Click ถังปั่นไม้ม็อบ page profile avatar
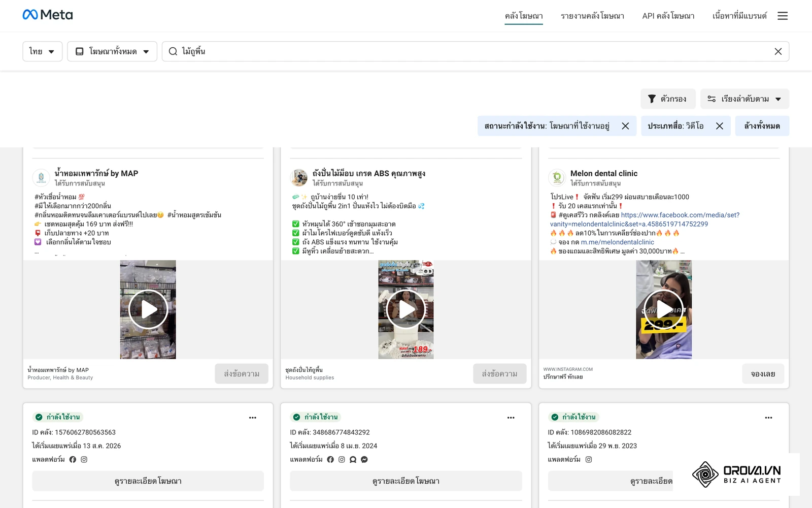Screen dimensions: 812x508 click(x=299, y=177)
